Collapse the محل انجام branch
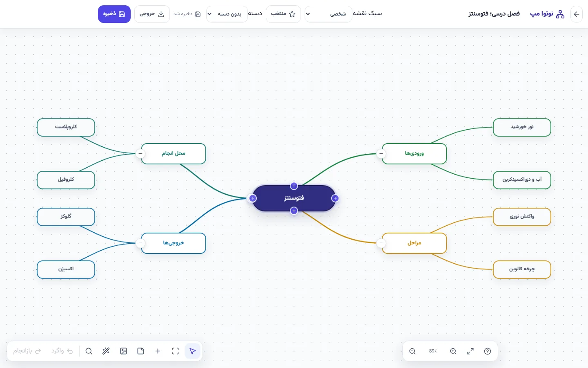 pyautogui.click(x=140, y=154)
